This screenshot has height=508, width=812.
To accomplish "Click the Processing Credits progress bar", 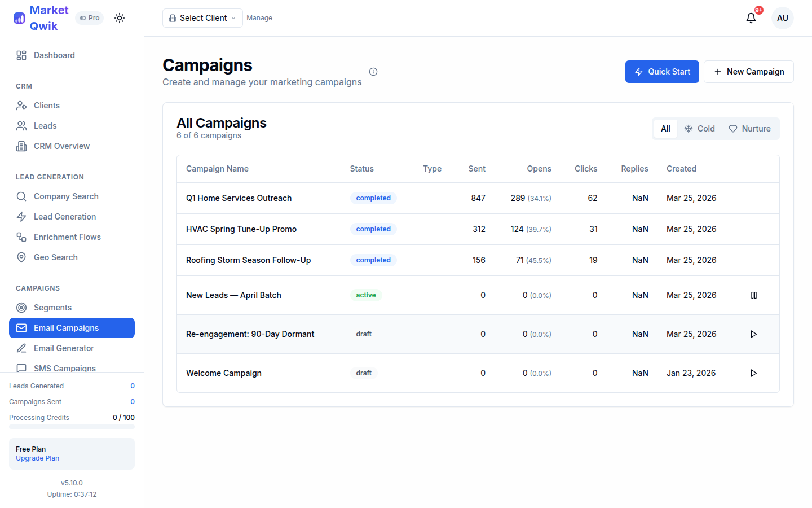I will 72,426.
